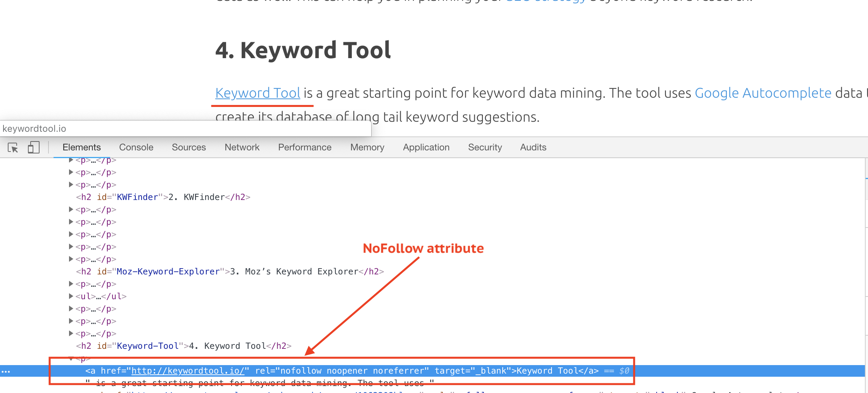Image resolution: width=868 pixels, height=393 pixels.
Task: Expand the p node directly above h2 Keyword-Tool
Action: click(71, 334)
